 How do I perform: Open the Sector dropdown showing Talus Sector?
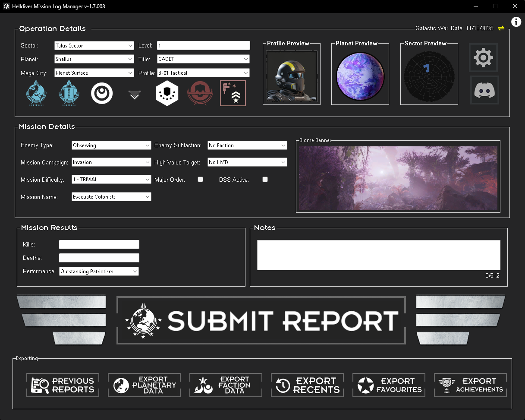point(94,46)
